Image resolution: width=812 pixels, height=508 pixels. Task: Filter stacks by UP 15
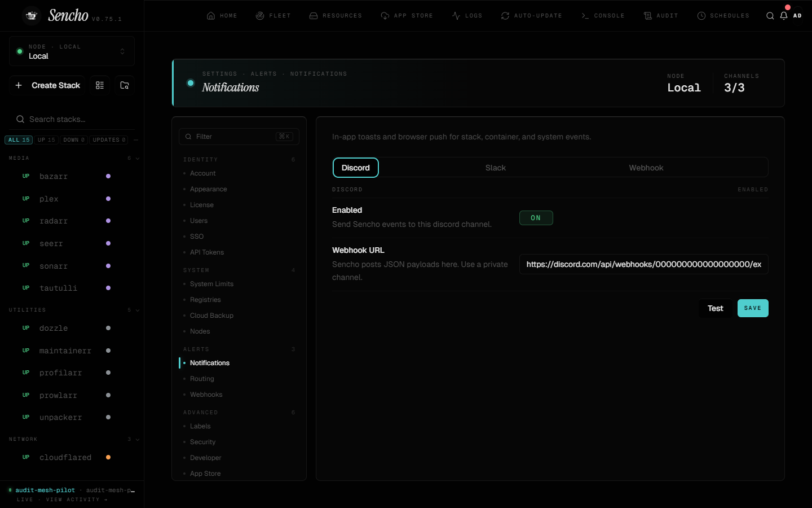(x=46, y=140)
